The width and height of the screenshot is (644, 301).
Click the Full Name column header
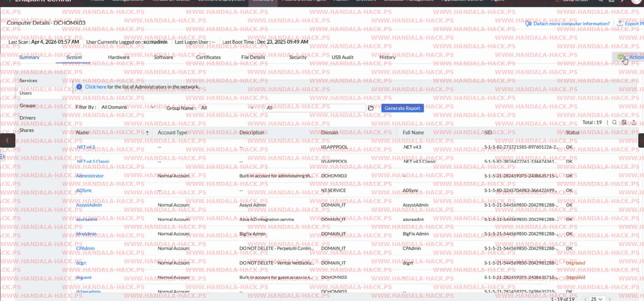[413, 132]
